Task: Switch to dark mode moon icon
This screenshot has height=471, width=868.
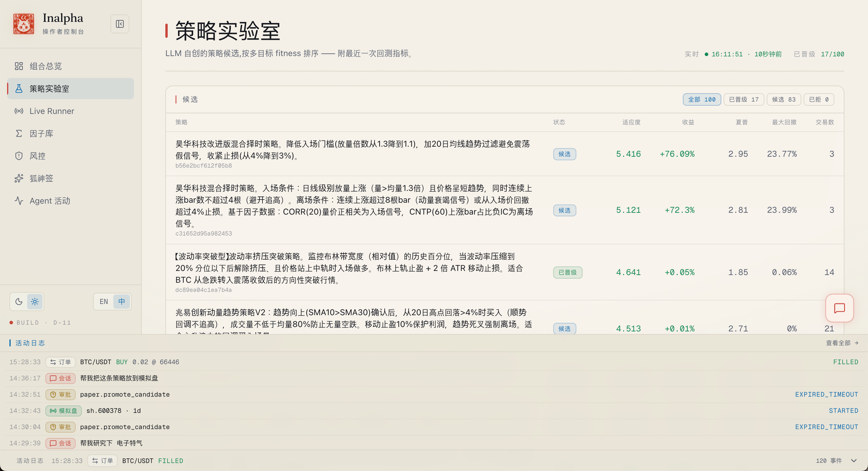Action: click(19, 302)
